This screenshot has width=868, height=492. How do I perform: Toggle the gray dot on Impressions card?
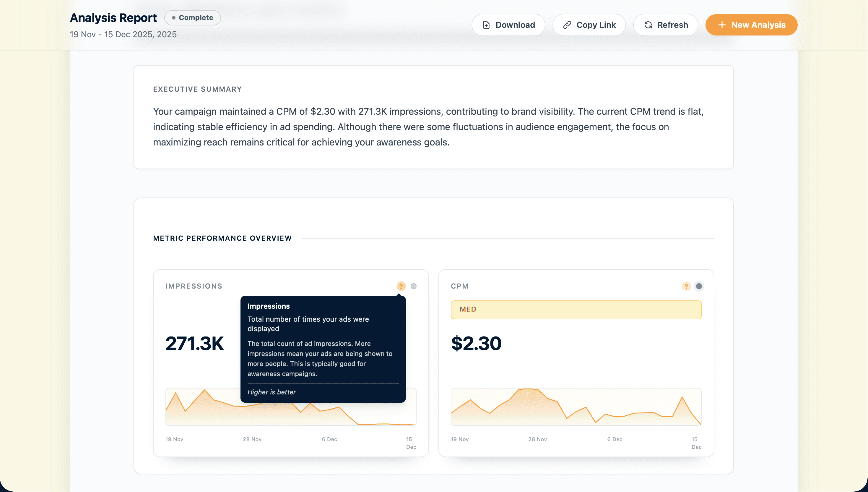click(x=414, y=286)
